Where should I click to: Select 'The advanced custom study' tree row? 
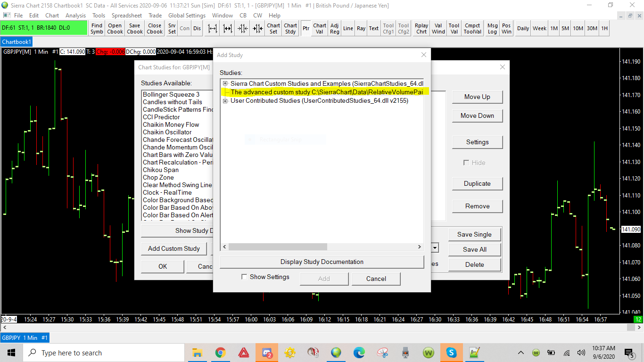click(325, 92)
